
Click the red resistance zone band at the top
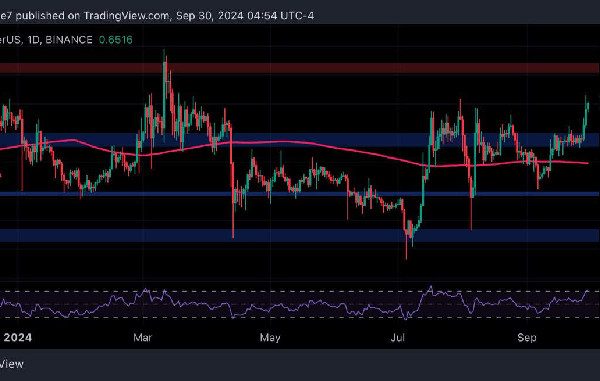(300, 68)
